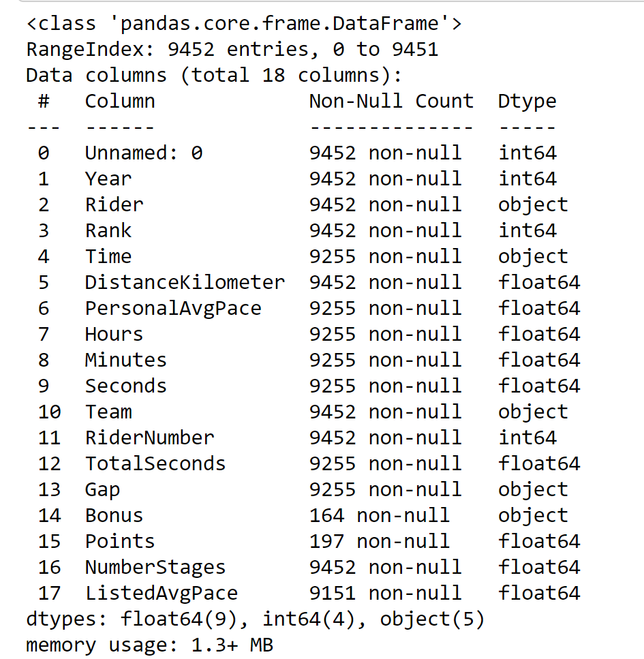Click the 'NumberStages' column name

(155, 567)
